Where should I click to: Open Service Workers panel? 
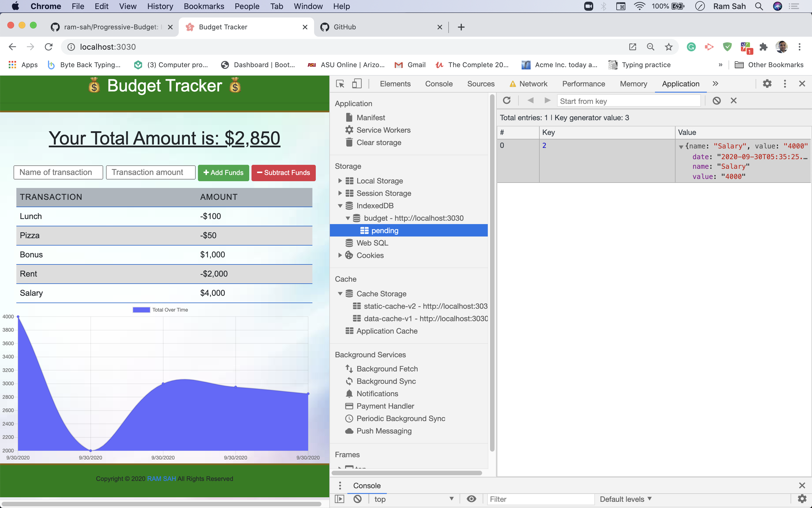(x=383, y=130)
